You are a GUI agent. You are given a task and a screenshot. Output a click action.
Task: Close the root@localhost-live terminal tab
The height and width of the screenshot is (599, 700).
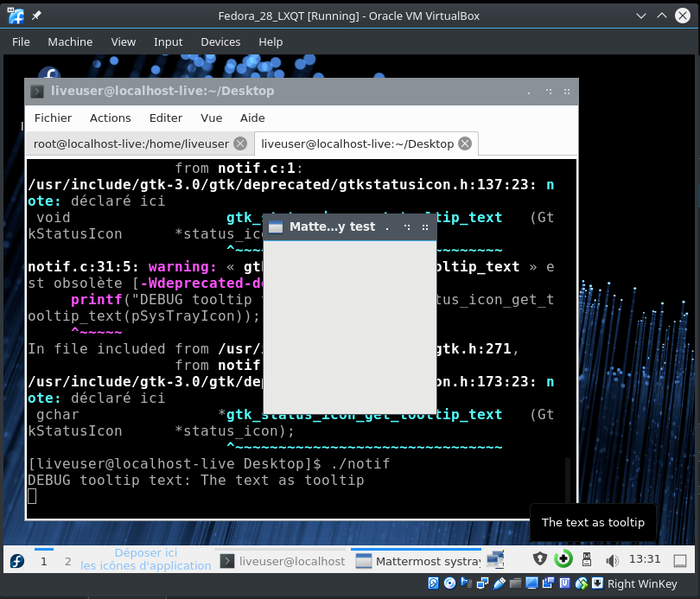click(240, 143)
